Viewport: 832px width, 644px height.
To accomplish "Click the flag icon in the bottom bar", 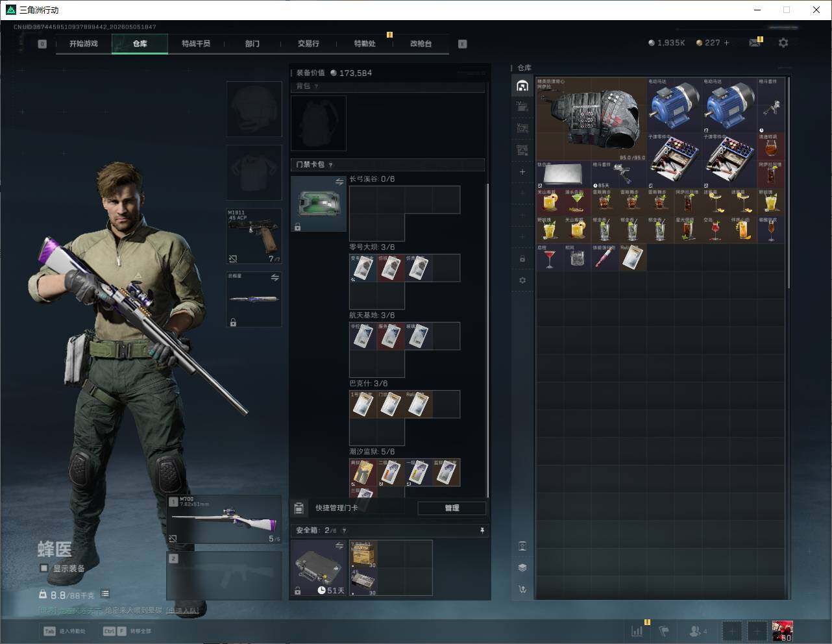I will 664,630.
